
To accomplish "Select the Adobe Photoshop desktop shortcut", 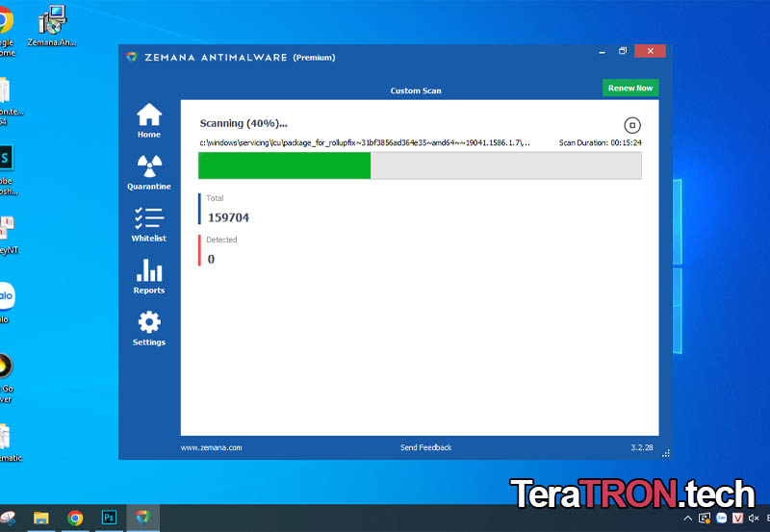I will pyautogui.click(x=8, y=170).
